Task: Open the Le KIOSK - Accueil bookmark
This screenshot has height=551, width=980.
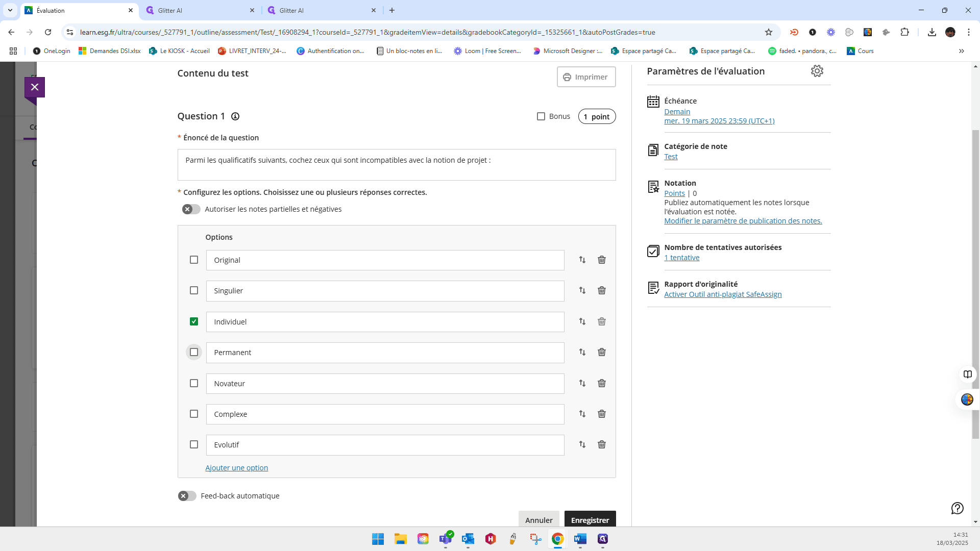Action: pos(179,51)
